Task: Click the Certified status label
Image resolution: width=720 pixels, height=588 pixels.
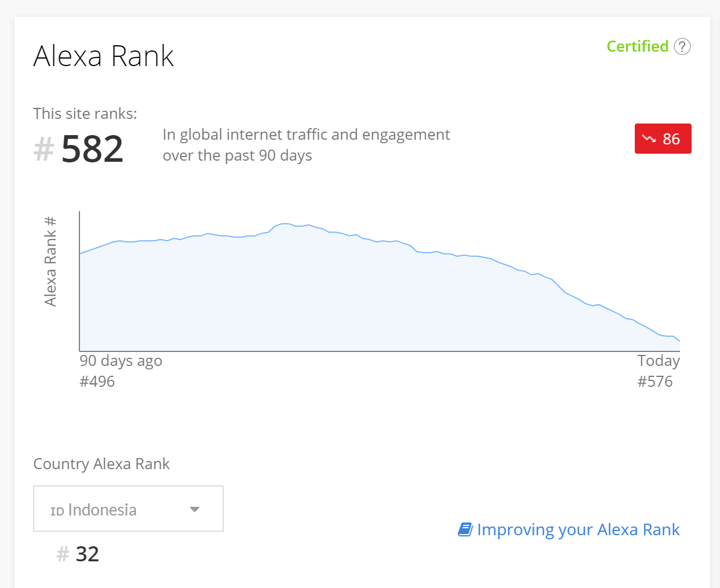Action: [638, 46]
